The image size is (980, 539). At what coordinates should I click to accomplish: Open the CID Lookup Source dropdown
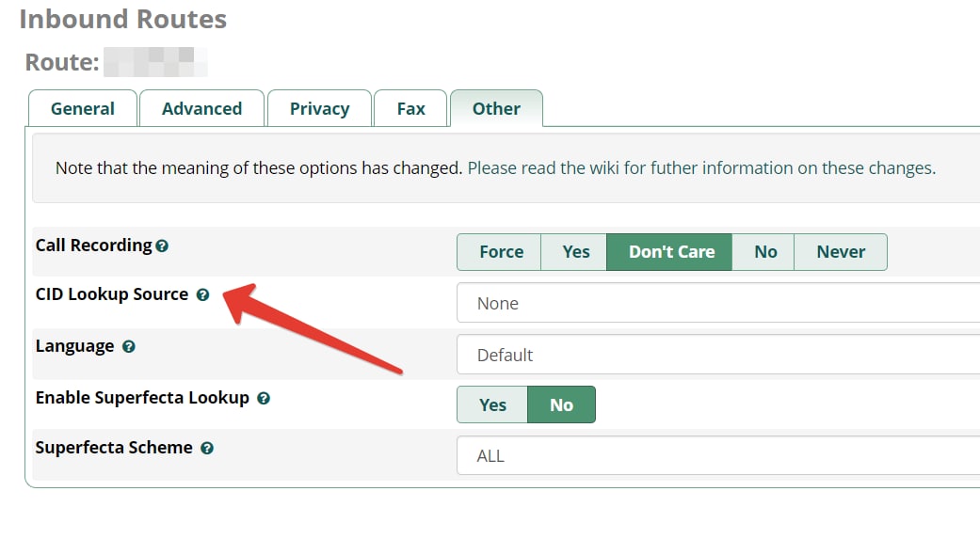715,304
